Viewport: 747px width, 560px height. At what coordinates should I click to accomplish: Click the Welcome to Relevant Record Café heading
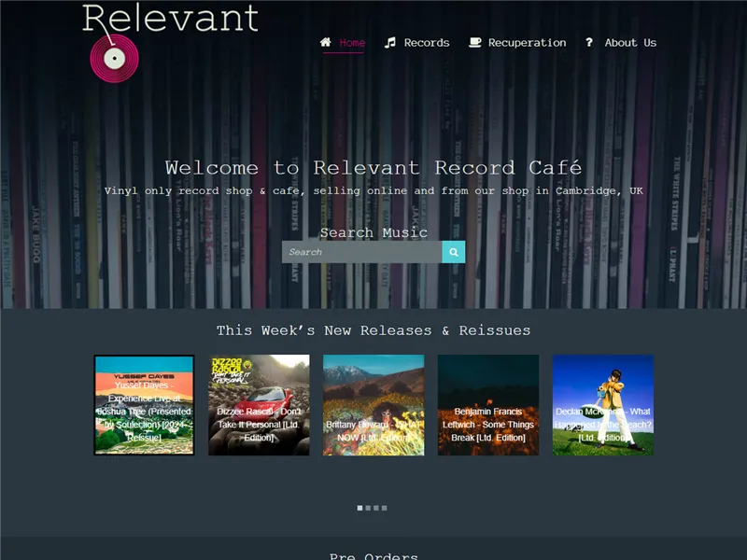373,168
